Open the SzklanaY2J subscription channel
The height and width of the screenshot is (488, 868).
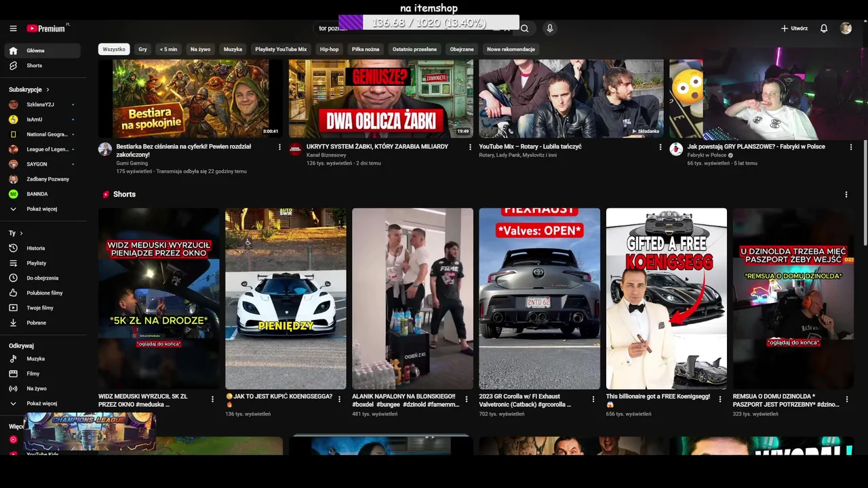[x=42, y=104]
